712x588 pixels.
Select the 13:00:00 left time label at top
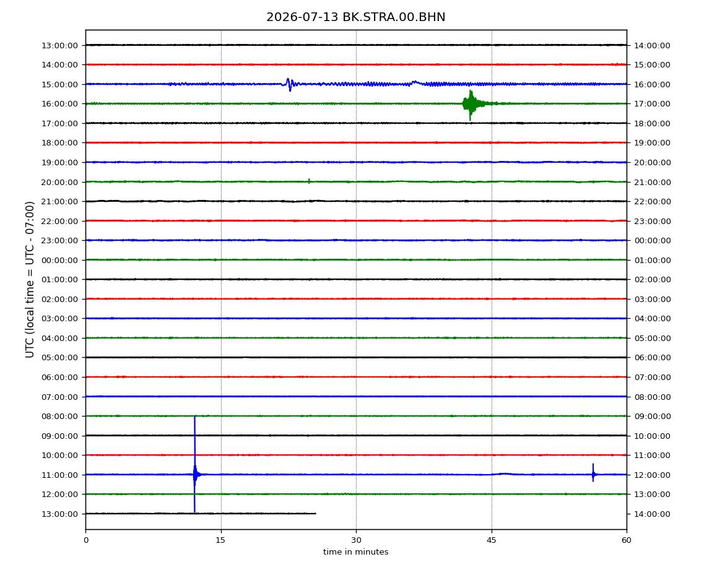point(59,45)
